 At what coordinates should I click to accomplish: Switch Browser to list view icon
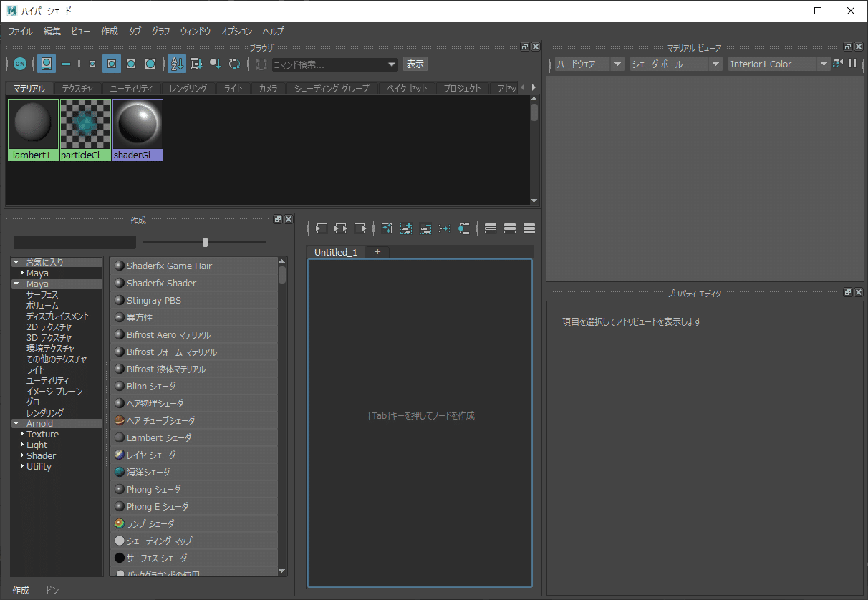[66, 64]
